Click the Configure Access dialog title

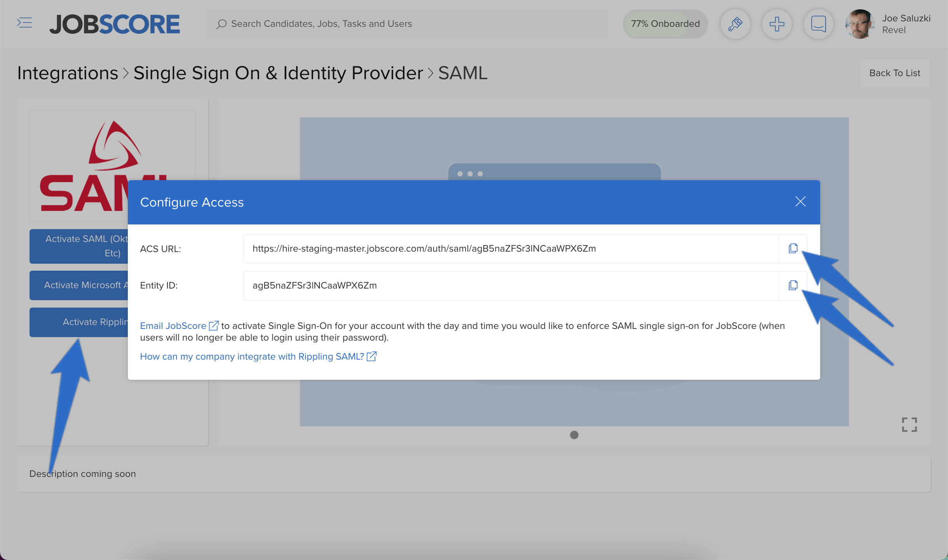(x=192, y=202)
